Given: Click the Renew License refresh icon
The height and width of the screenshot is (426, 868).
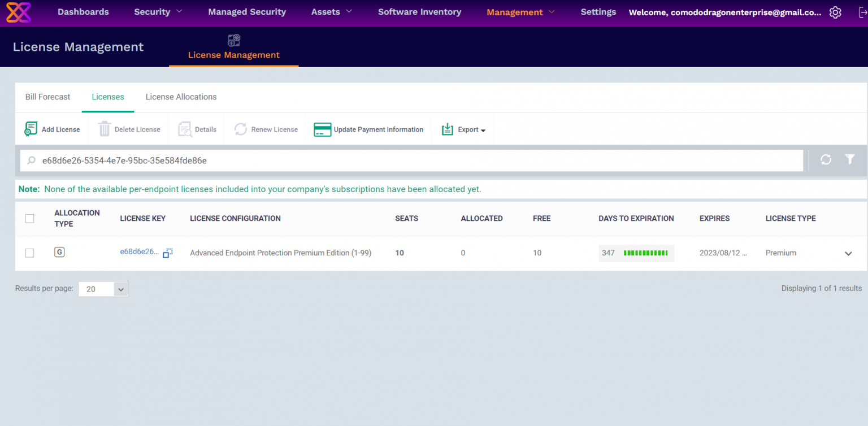Looking at the screenshot, I should coord(241,129).
